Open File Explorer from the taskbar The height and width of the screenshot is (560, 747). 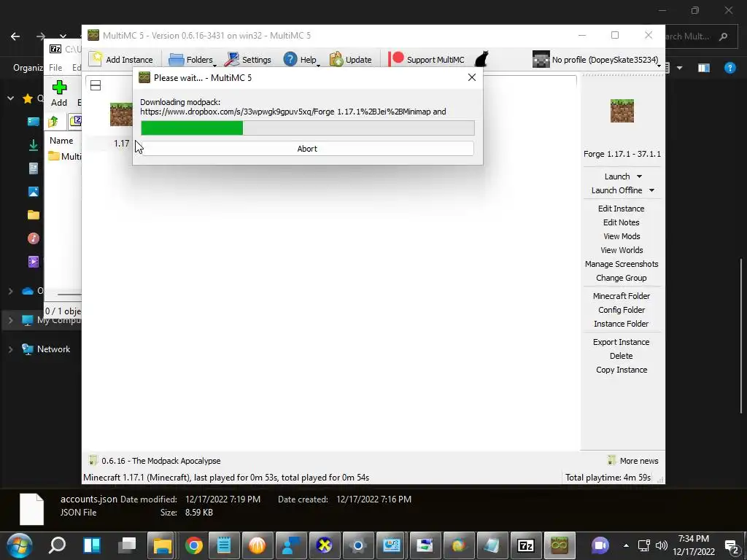pos(162,545)
